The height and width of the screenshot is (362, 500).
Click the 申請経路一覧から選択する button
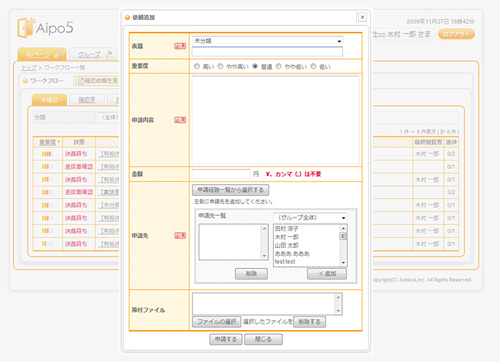click(x=231, y=190)
